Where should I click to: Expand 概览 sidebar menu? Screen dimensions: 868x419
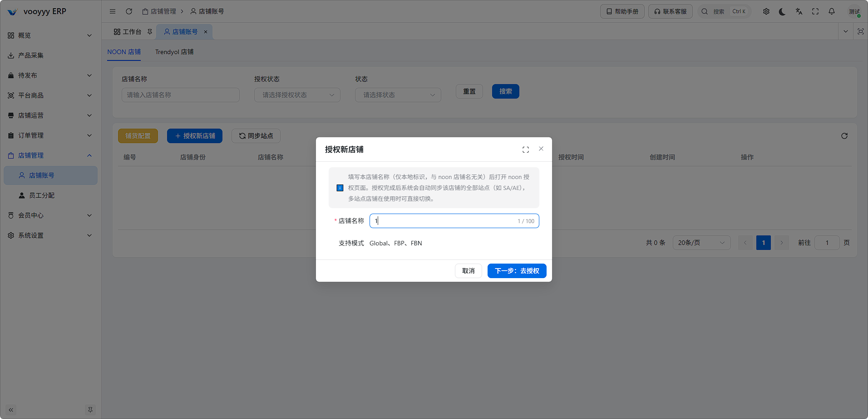(50, 35)
